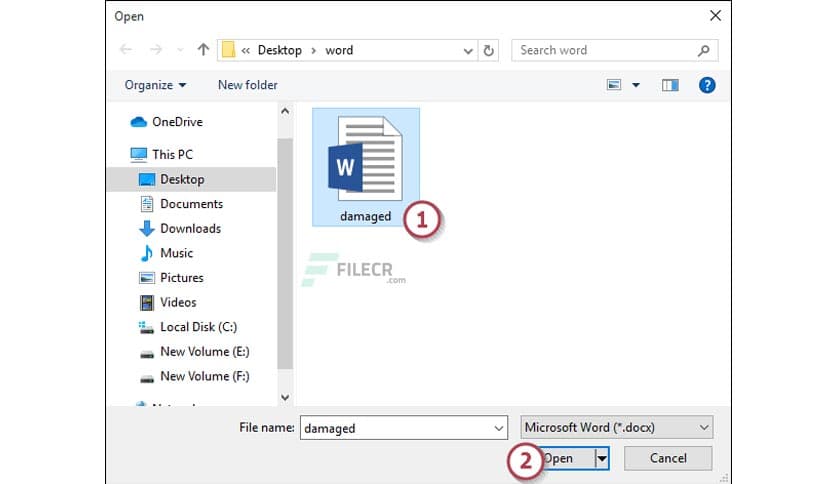The image size is (836, 484).
Task: Select This PC in the navigation pane
Action: click(172, 155)
